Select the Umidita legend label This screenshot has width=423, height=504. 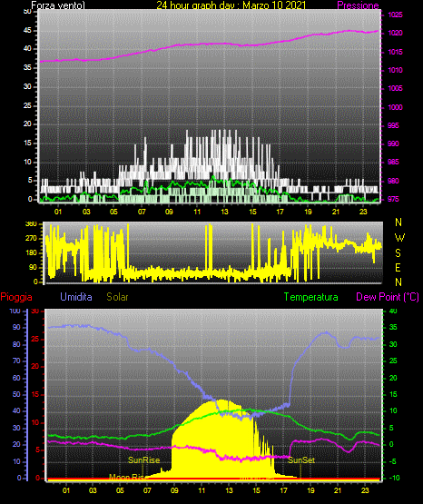click(76, 297)
